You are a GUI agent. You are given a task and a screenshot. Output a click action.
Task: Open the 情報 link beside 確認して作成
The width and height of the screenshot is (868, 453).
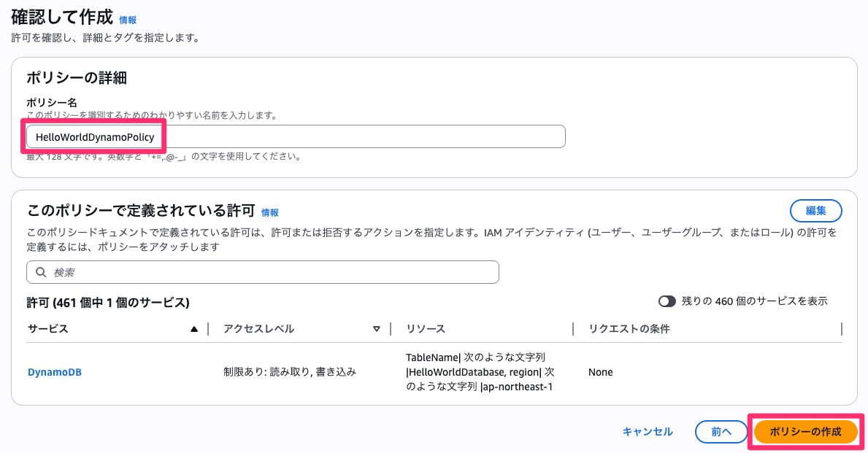[x=128, y=20]
